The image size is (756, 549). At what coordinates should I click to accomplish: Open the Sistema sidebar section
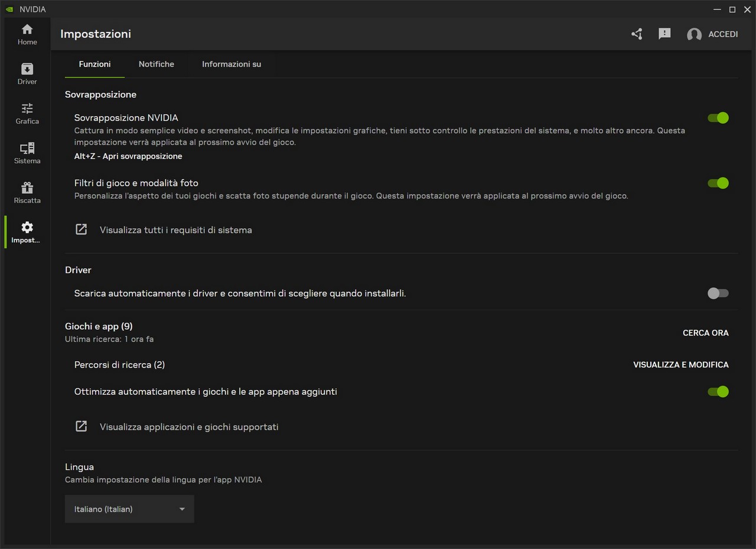pos(27,154)
